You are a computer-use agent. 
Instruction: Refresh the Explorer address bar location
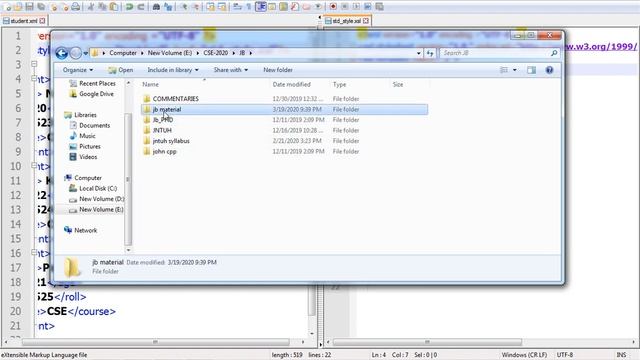[x=430, y=53]
